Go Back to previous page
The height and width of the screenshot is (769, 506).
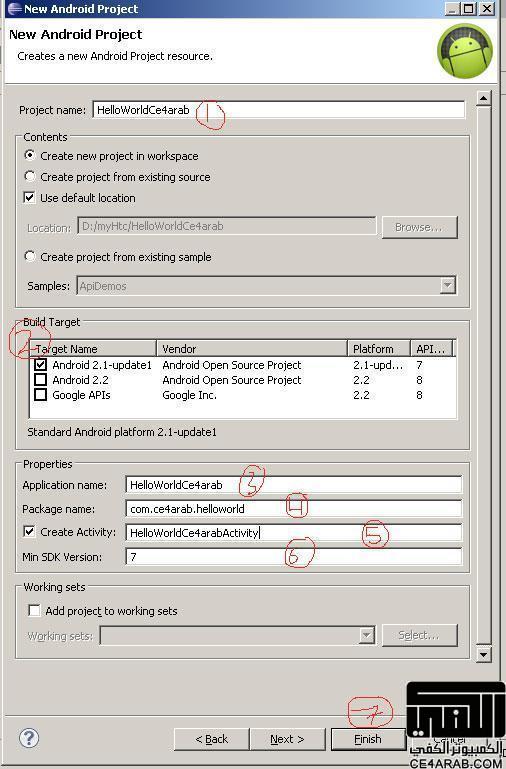click(211, 739)
